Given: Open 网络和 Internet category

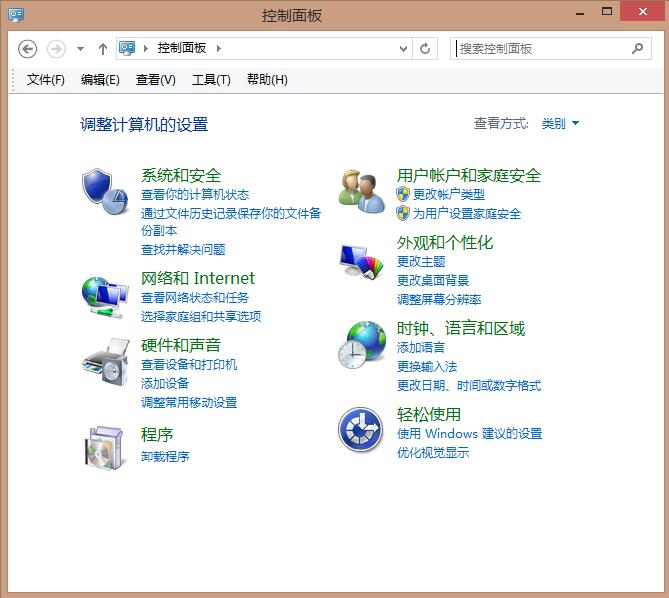Looking at the screenshot, I should coord(198,278).
